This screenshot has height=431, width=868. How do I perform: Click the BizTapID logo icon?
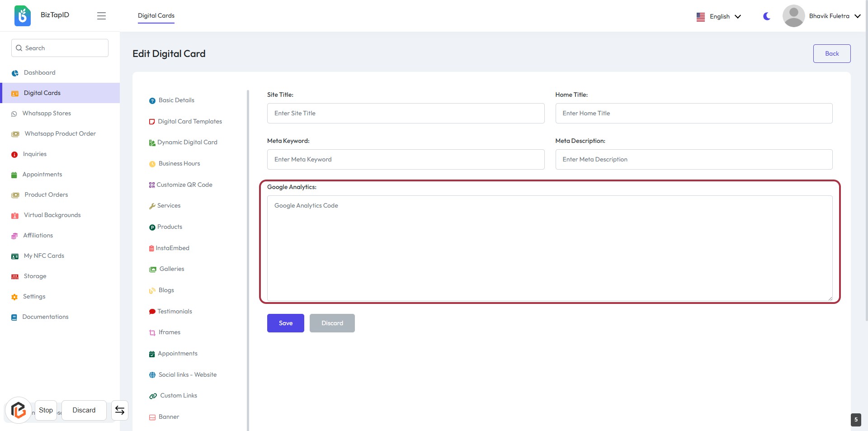pyautogui.click(x=22, y=16)
